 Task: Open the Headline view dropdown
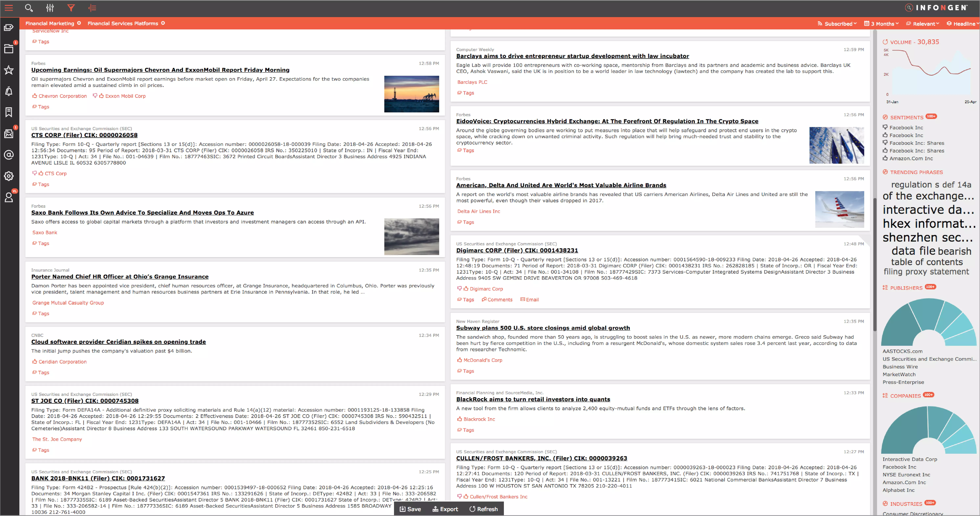pyautogui.click(x=963, y=24)
